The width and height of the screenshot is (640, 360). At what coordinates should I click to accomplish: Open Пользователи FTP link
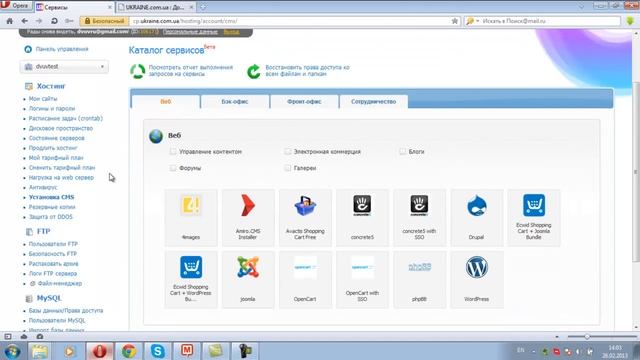(x=53, y=244)
